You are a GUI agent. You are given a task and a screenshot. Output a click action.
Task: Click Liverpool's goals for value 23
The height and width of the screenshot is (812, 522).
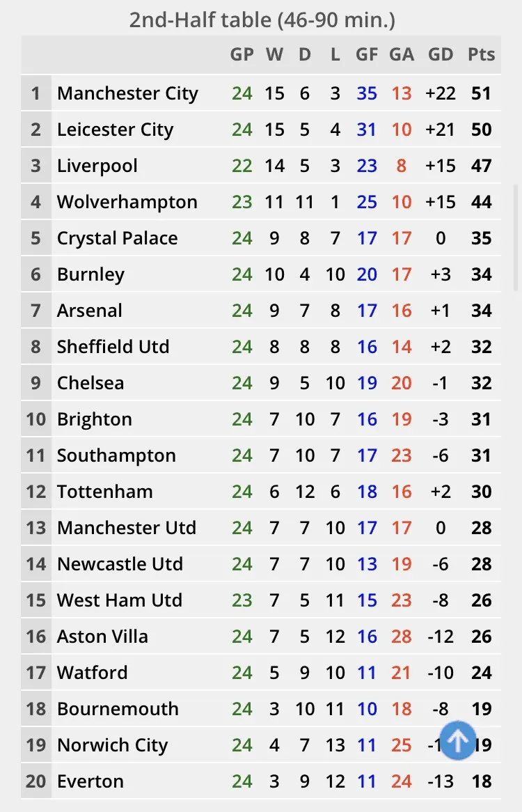[x=366, y=166]
